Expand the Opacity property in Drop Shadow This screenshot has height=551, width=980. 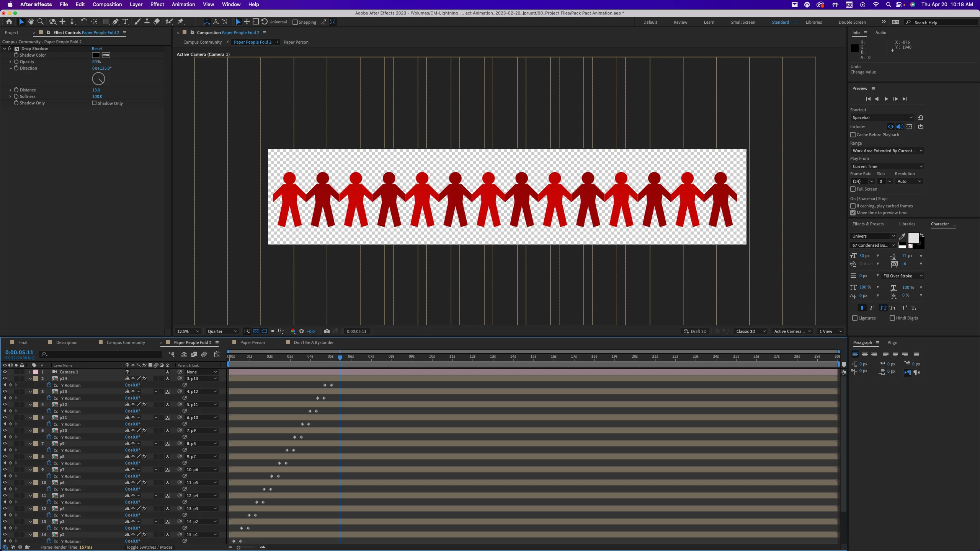pos(10,62)
